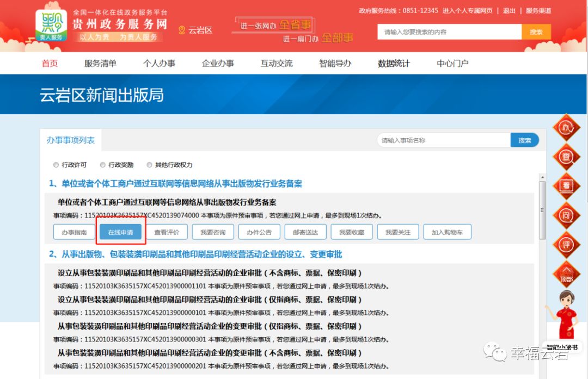
Task: Expand the 企业办事 navigation menu
Action: coord(218,63)
